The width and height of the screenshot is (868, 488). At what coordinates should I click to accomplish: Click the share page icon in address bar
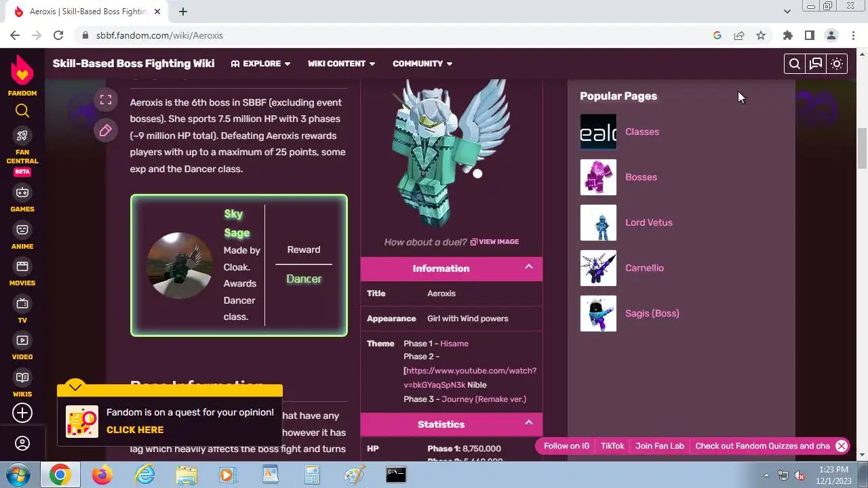click(739, 35)
